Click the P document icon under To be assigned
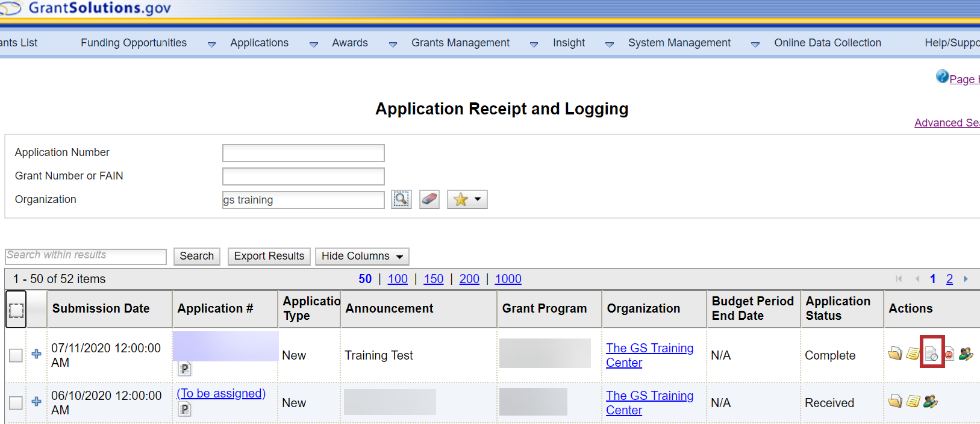Viewport: 980px width, 424px height. pos(185,410)
